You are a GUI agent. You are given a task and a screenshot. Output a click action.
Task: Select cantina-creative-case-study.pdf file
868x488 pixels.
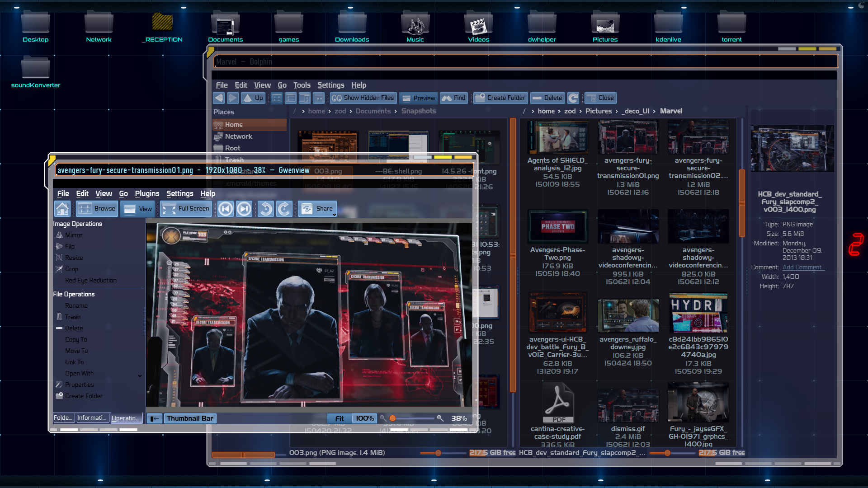[x=557, y=415]
